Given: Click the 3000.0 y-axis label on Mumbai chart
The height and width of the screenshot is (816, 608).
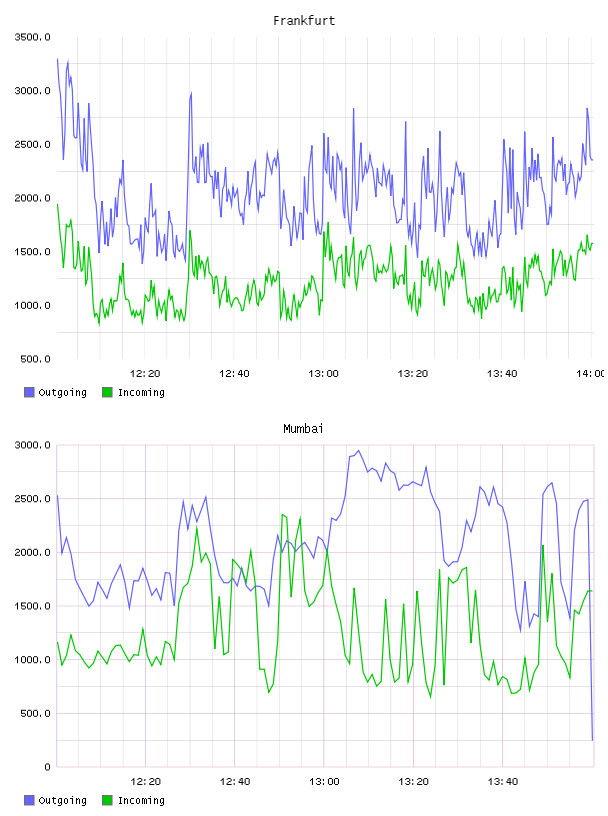Looking at the screenshot, I should point(32,445).
